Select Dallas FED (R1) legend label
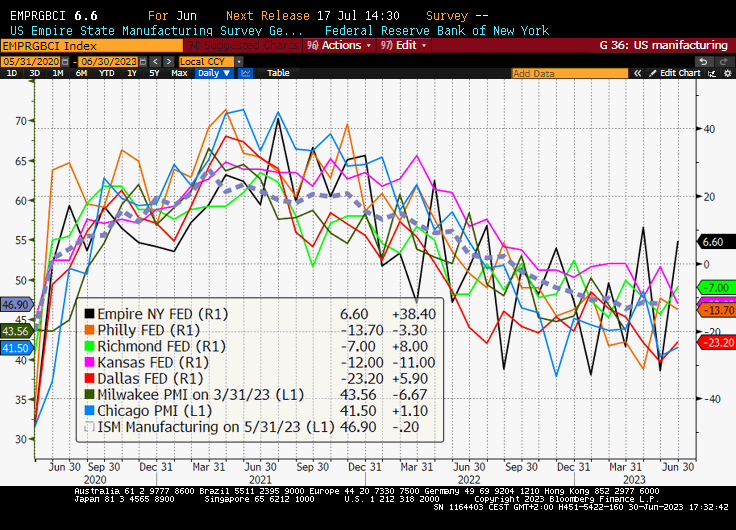This screenshot has height=530, width=736. pyautogui.click(x=150, y=378)
